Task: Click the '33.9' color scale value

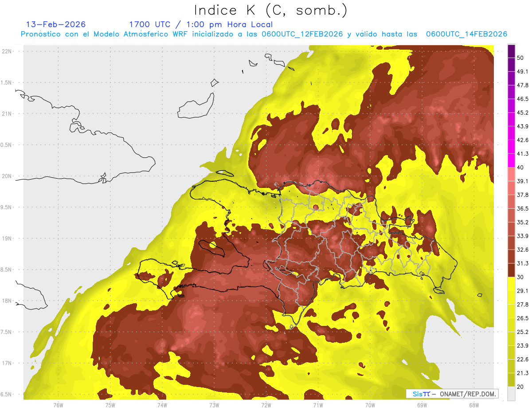Action: (523, 236)
